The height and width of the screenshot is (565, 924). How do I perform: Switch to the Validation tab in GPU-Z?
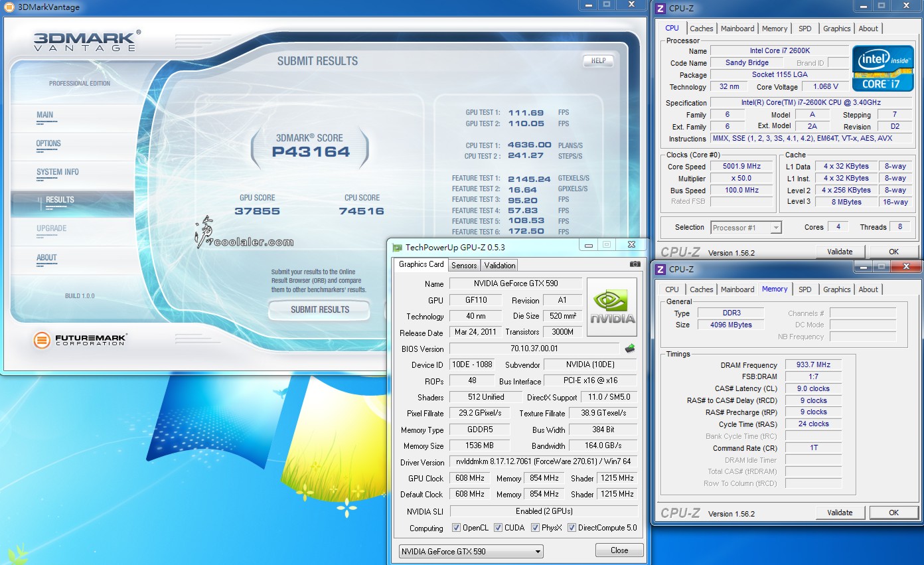500,265
